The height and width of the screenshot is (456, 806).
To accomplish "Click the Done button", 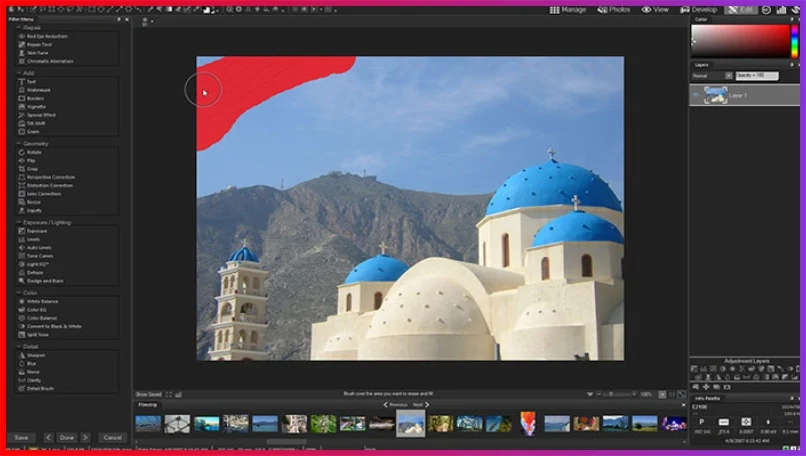I will 67,437.
